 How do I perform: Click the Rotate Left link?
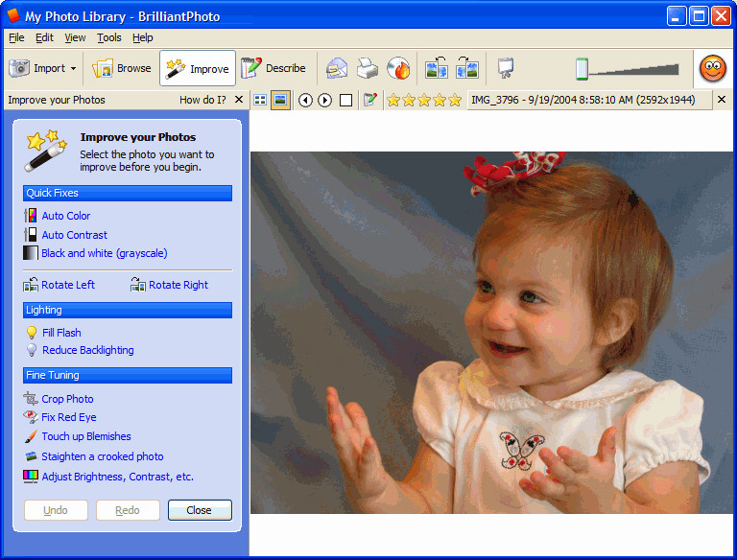pyautogui.click(x=68, y=285)
